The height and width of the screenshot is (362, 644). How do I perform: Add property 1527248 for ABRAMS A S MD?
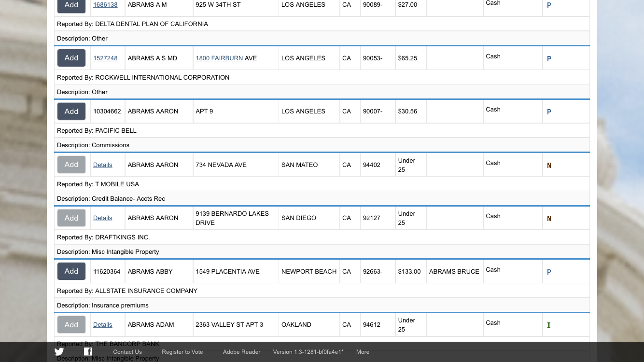pos(71,58)
